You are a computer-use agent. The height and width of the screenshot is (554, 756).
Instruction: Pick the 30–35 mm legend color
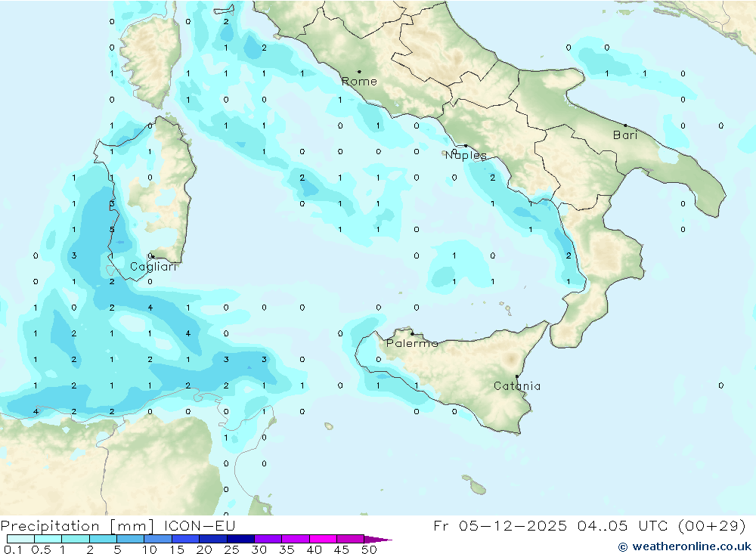coord(268,539)
